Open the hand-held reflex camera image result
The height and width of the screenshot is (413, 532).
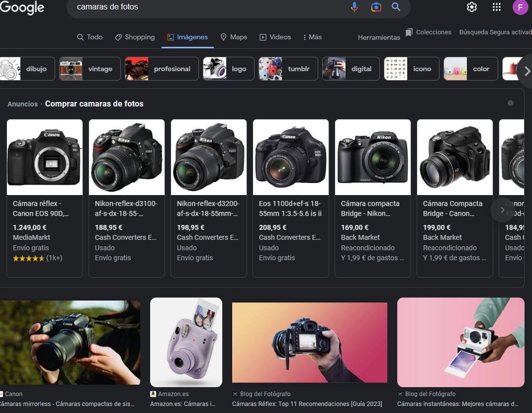tap(309, 342)
